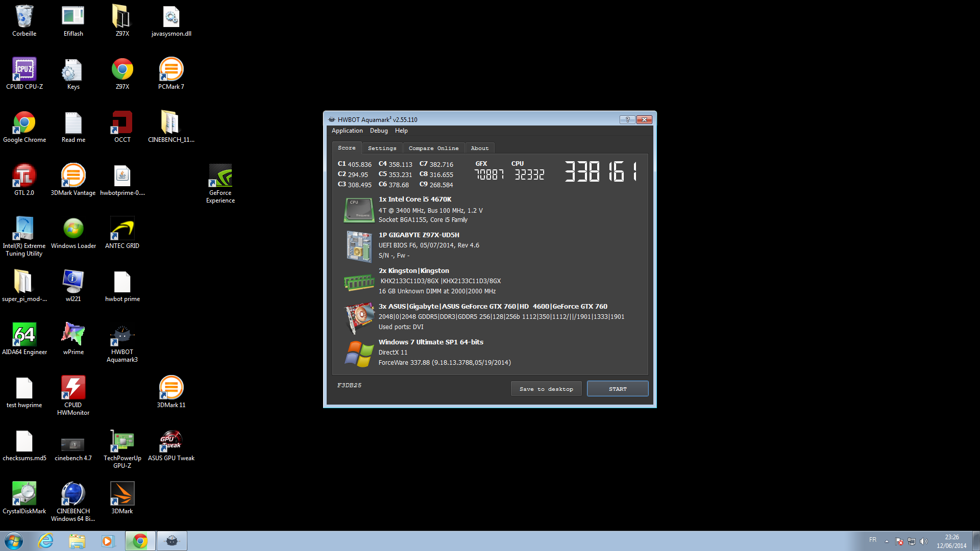Click Save to desktop button
This screenshot has width=980, height=551.
click(x=546, y=389)
